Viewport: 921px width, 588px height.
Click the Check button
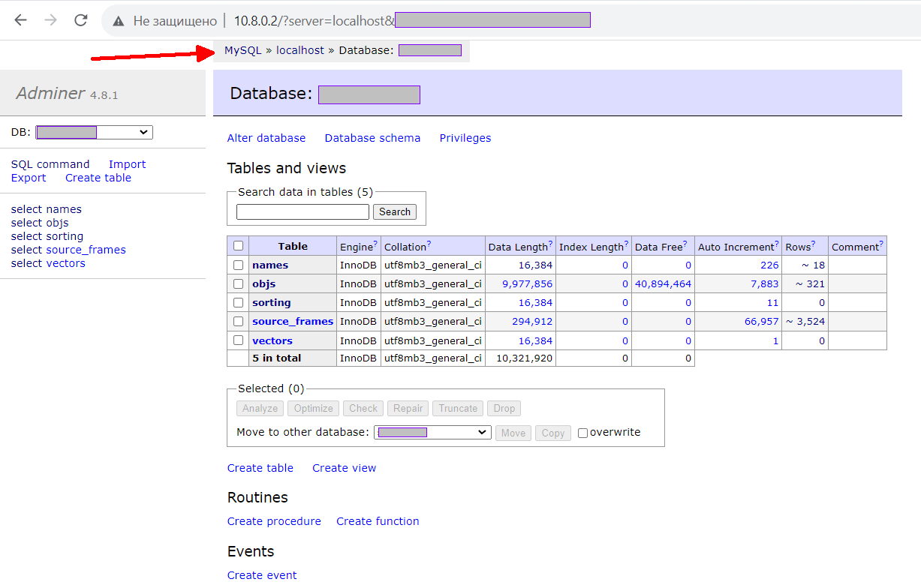pyautogui.click(x=363, y=409)
